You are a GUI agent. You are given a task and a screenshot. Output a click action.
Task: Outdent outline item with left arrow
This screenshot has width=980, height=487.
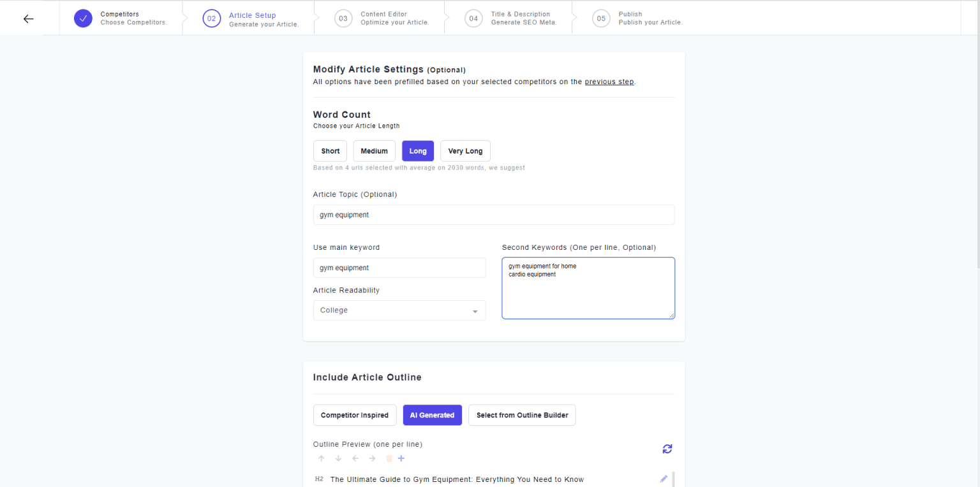click(355, 458)
